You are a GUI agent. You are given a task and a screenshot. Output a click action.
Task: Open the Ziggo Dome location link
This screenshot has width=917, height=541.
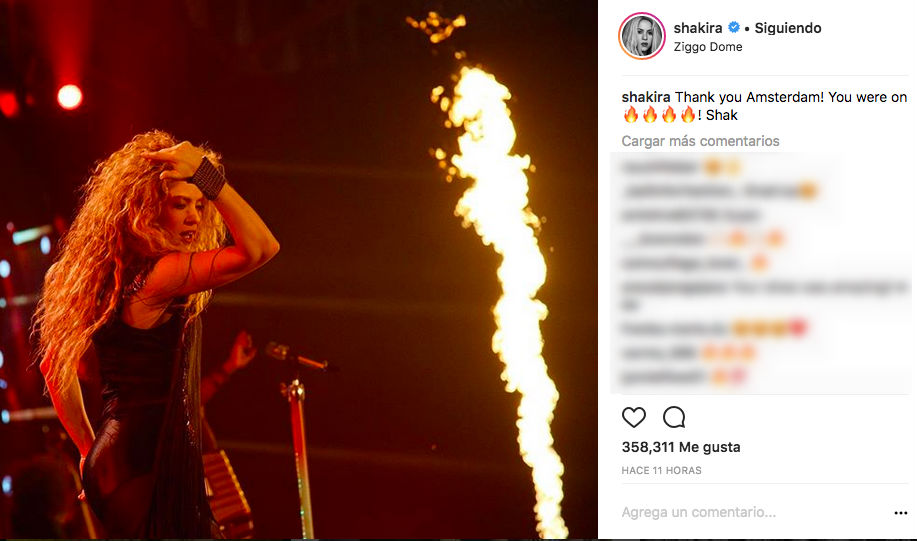[708, 47]
